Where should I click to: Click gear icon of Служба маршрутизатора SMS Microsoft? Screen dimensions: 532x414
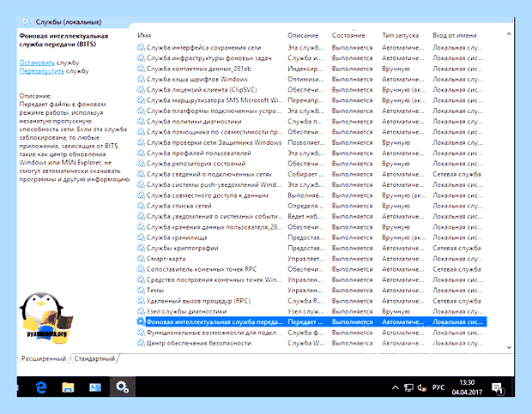coord(141,100)
